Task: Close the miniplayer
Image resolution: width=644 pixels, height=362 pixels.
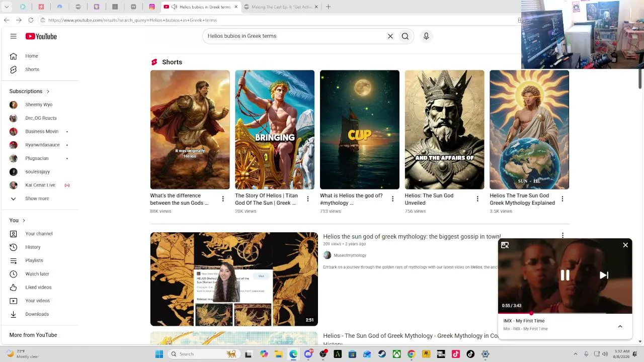Action: coord(625,245)
